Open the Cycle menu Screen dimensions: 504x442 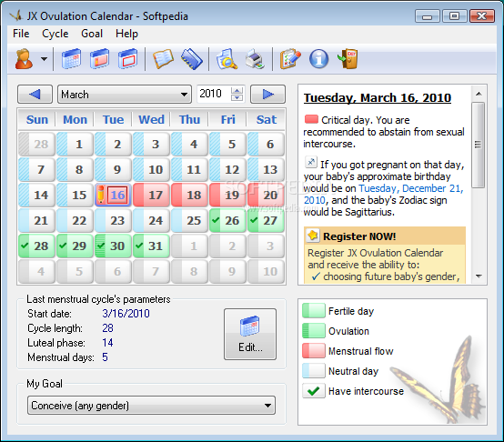click(55, 34)
